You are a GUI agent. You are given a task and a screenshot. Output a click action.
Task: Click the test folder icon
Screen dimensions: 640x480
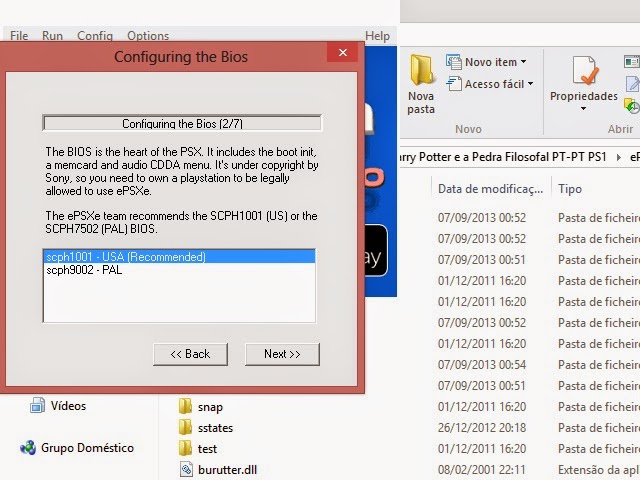coord(185,448)
